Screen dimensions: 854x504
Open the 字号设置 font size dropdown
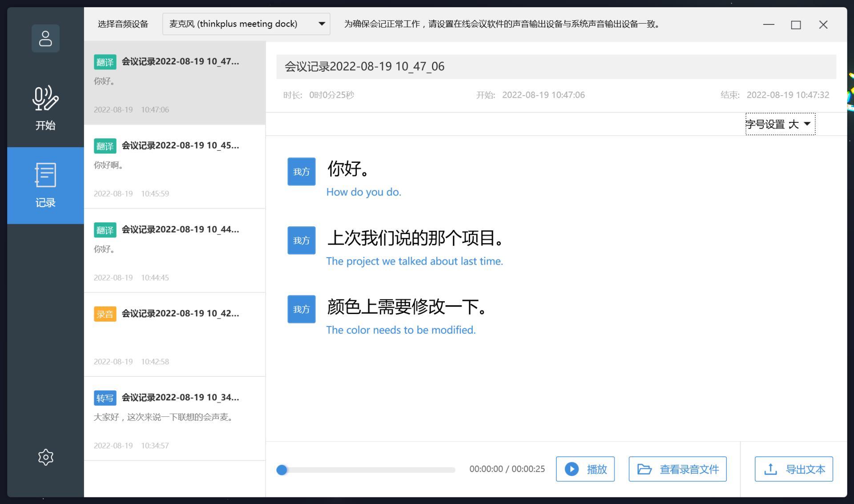click(779, 124)
